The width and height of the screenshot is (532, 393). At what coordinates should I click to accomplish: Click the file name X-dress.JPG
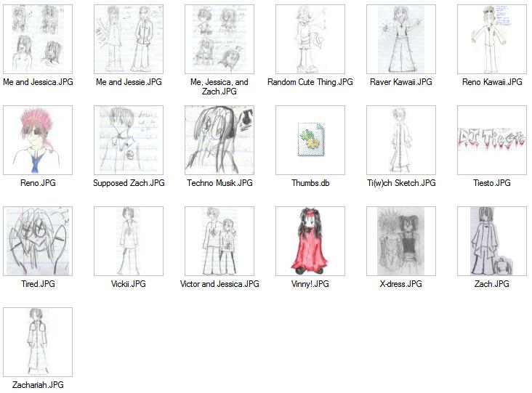coord(400,284)
